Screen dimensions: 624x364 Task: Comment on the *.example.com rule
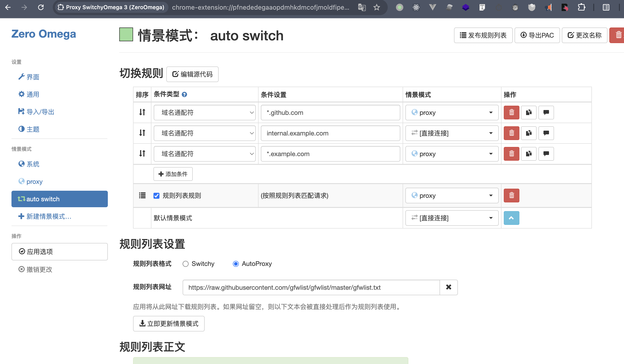[546, 154]
